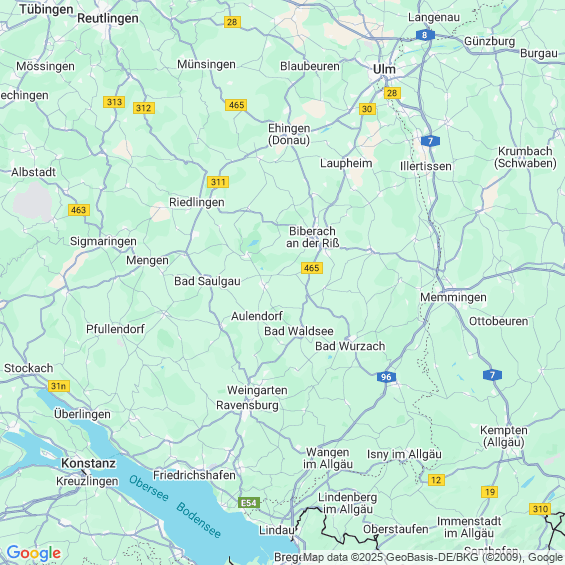Screen dimensions: 565x565
Task: Click the Bodensee lake label
Action: [198, 520]
